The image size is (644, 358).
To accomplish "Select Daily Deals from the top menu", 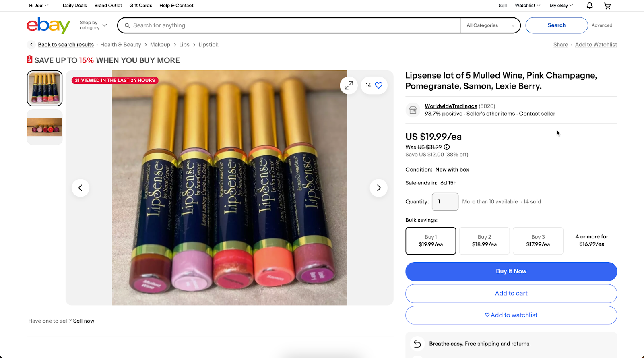I will coord(74,5).
